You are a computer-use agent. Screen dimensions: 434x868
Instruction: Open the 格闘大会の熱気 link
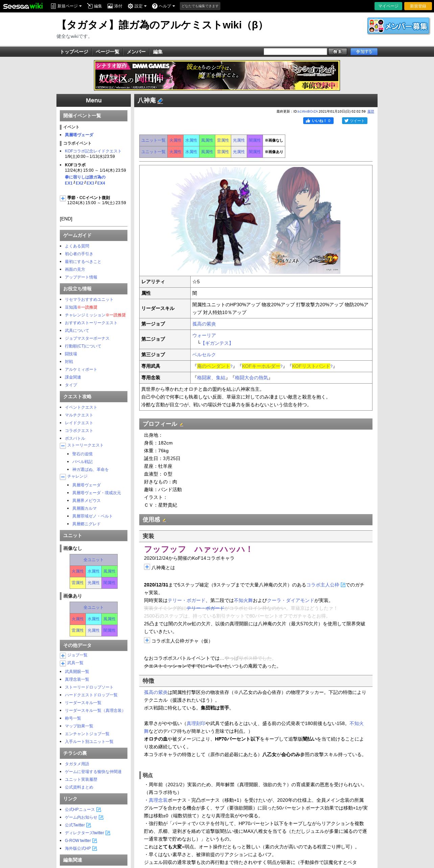point(251,378)
